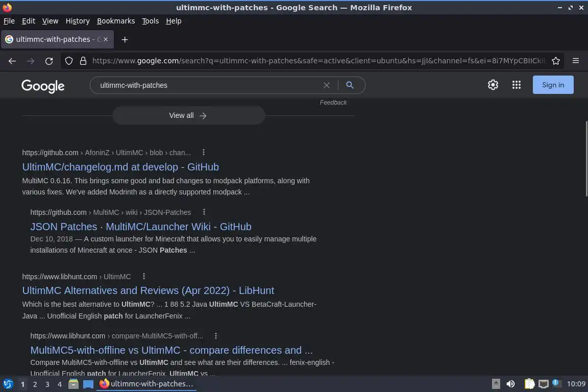588x392 pixels.
Task: Go back to the previous page
Action: [x=12, y=61]
